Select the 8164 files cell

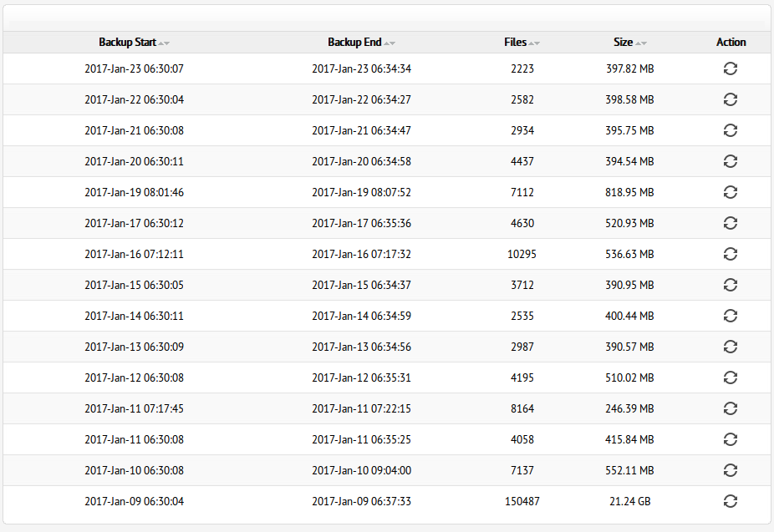pos(522,408)
